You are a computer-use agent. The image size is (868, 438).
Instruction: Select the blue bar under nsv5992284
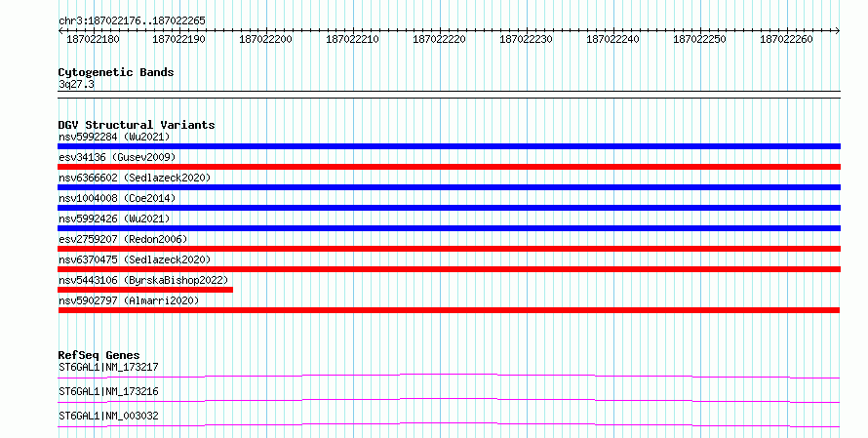tap(449, 146)
